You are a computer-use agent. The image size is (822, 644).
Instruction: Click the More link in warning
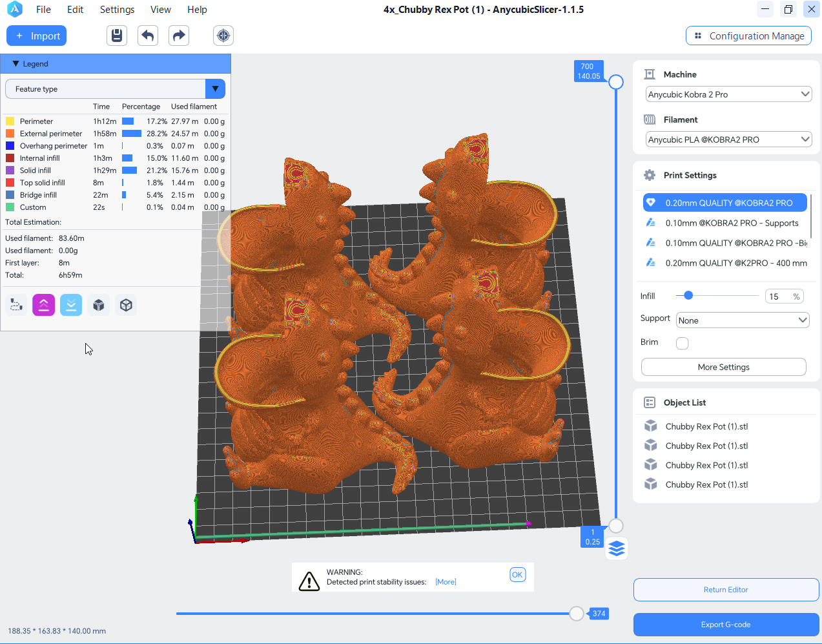tap(446, 582)
